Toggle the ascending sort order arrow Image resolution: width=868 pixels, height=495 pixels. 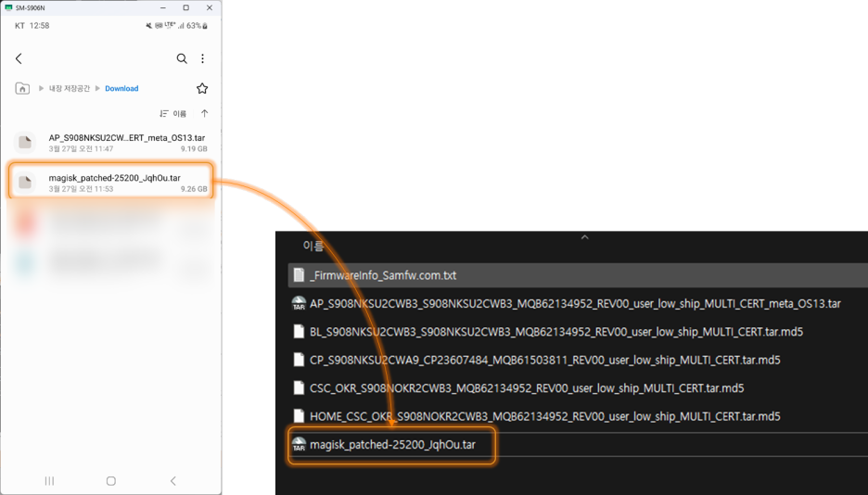point(204,113)
